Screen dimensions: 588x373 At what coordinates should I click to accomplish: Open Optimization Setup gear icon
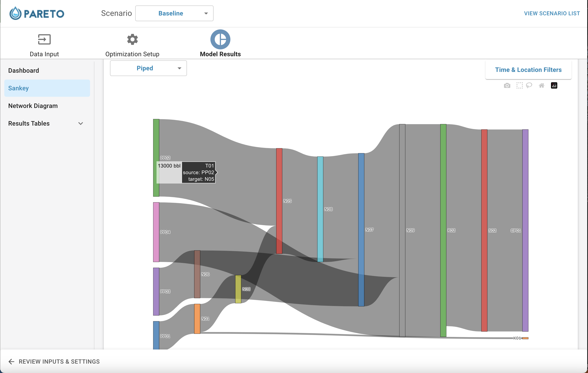pyautogui.click(x=132, y=39)
